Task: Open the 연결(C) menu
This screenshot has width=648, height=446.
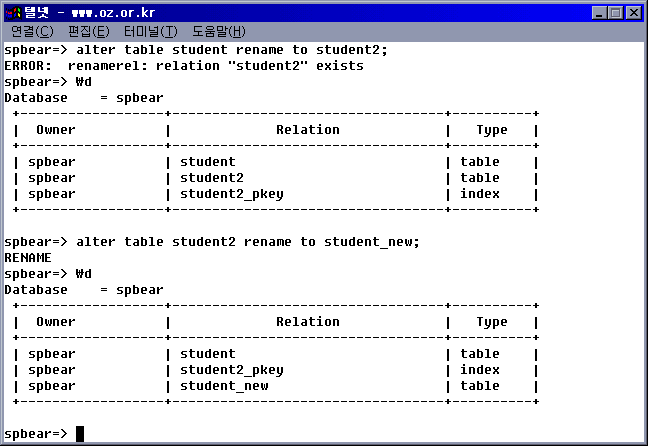Action: (31, 32)
